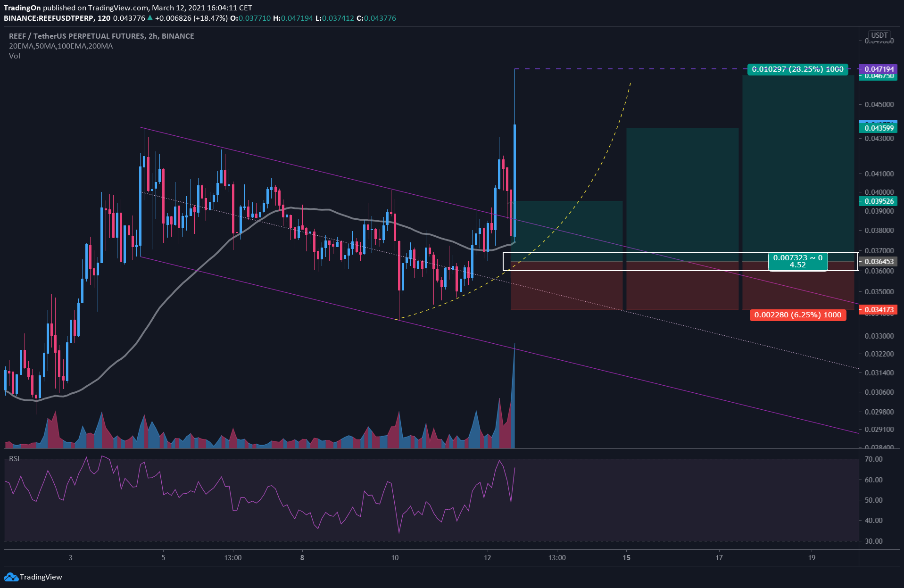The image size is (904, 588).
Task: Click the low price value L:0.037412
Action: click(334, 18)
